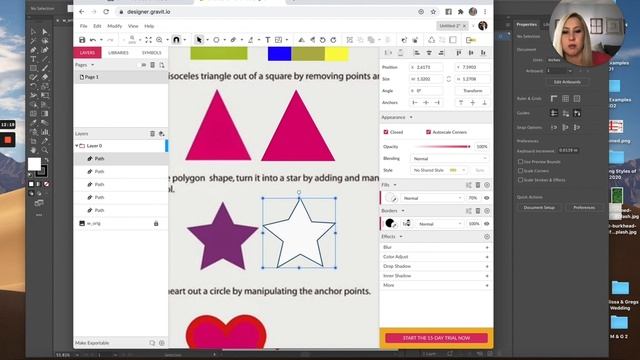
Task: Click the Undo arrow in Gravit toolbar
Action: (x=93, y=40)
